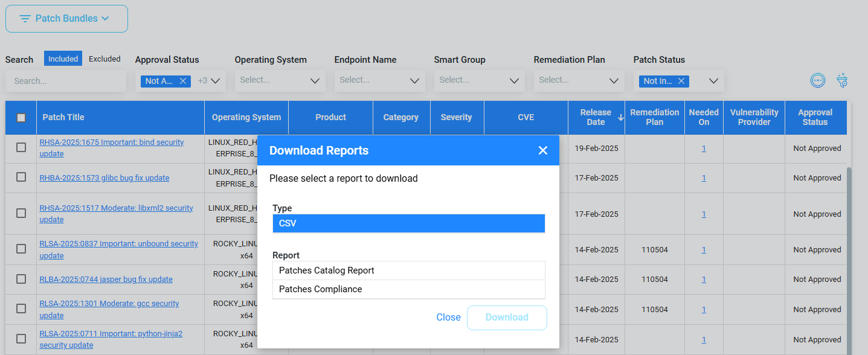Screen dimensions: 868x355
Task: Click Needed On count for glibc update
Action: [x=704, y=178]
